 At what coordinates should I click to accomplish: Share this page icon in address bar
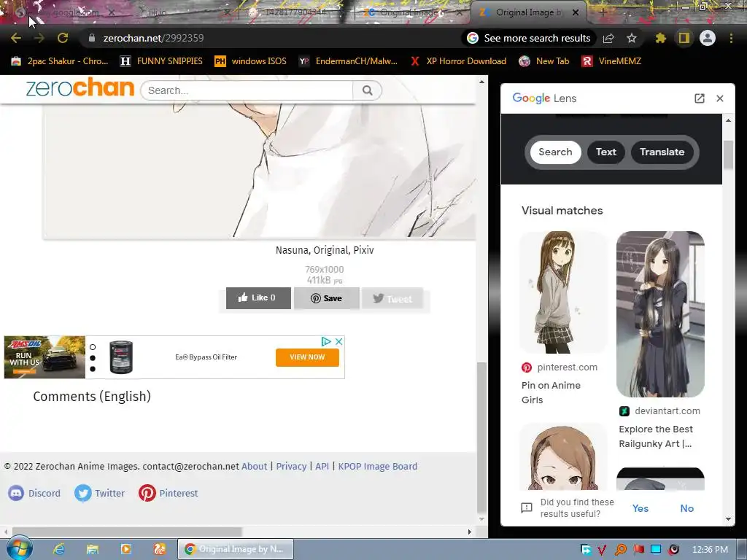click(608, 39)
